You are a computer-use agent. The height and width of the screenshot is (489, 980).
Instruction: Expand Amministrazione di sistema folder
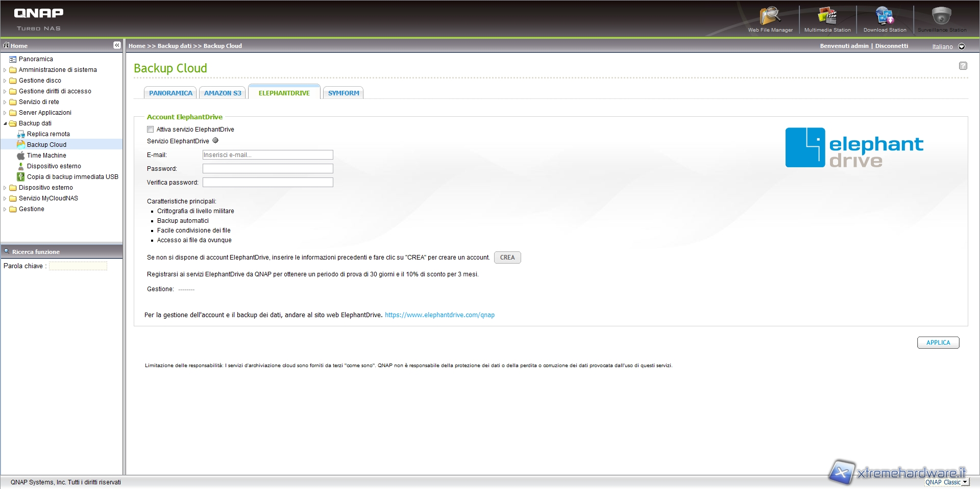[x=5, y=70]
